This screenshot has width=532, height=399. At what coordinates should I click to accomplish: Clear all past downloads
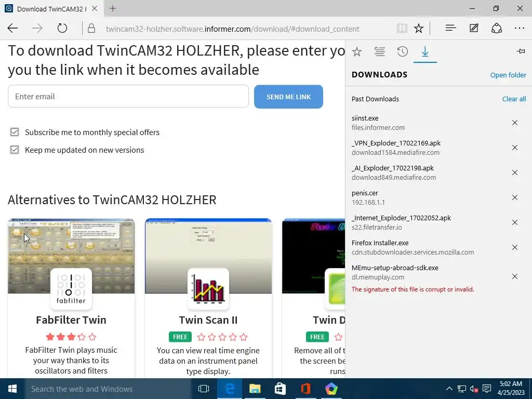514,99
